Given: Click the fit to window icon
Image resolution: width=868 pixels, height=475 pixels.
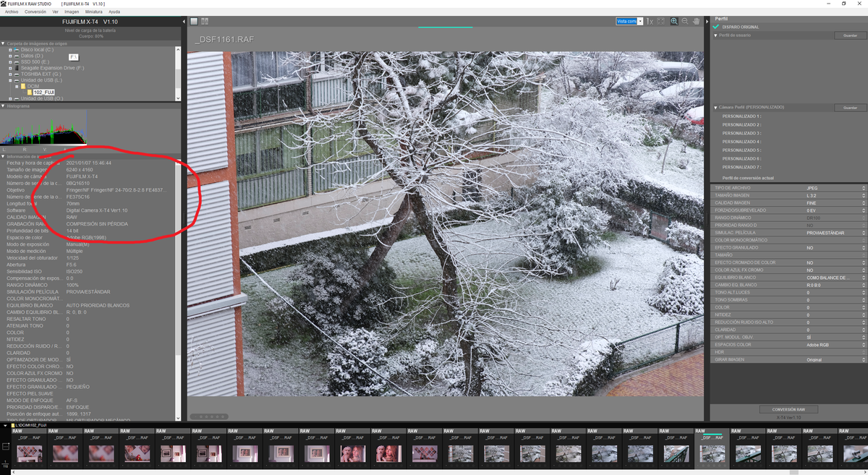Looking at the screenshot, I should tap(660, 22).
